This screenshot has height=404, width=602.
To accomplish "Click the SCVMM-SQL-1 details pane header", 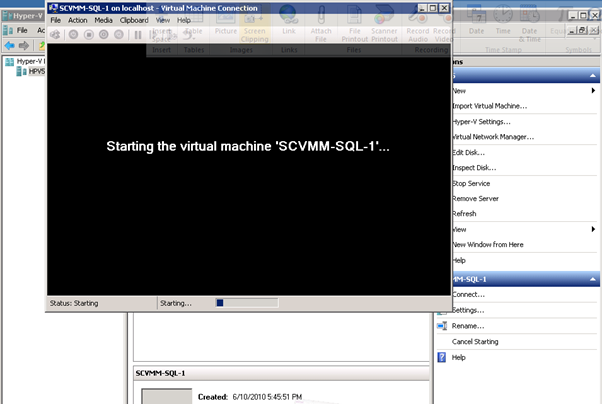I will click(x=281, y=373).
